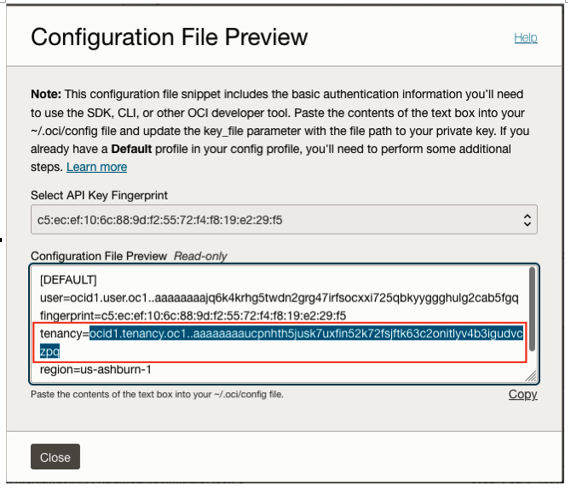Click the bold Default word in note

(131, 149)
